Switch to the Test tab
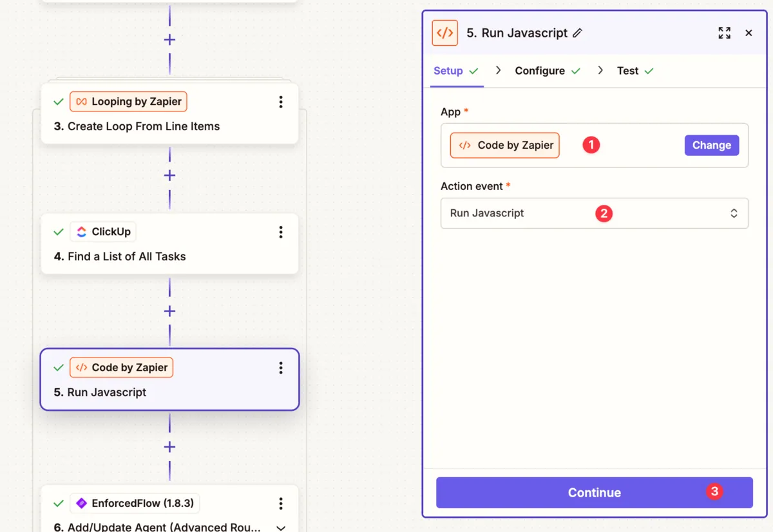This screenshot has width=773, height=532. (628, 71)
